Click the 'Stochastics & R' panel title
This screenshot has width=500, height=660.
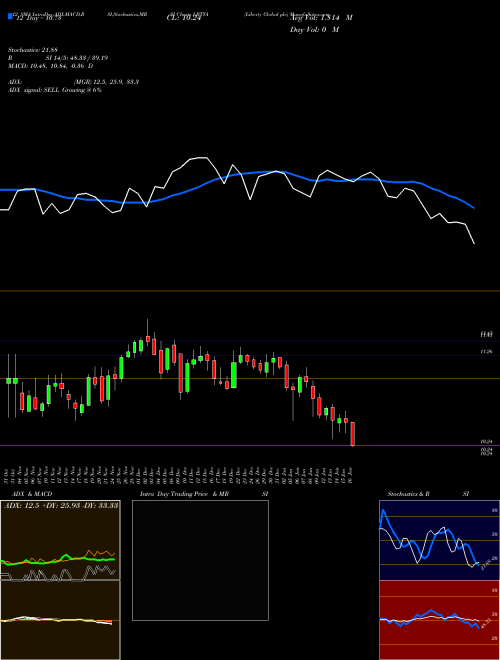[x=408, y=494]
